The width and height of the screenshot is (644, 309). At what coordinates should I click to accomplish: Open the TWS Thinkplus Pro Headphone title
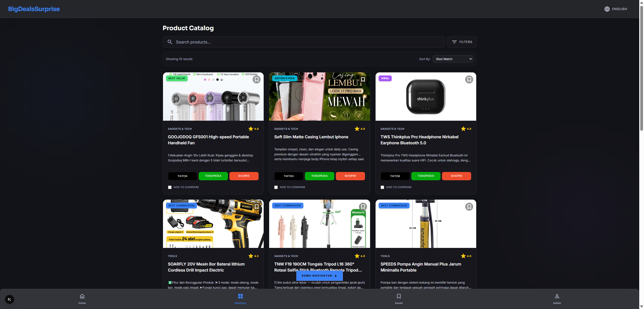coord(419,140)
